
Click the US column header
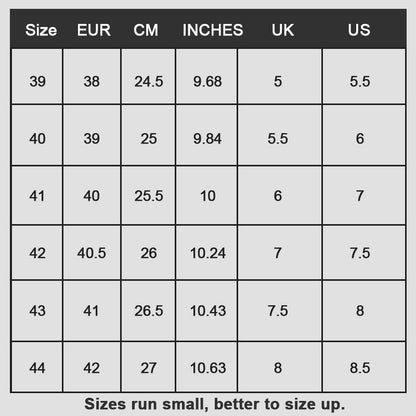click(x=359, y=30)
